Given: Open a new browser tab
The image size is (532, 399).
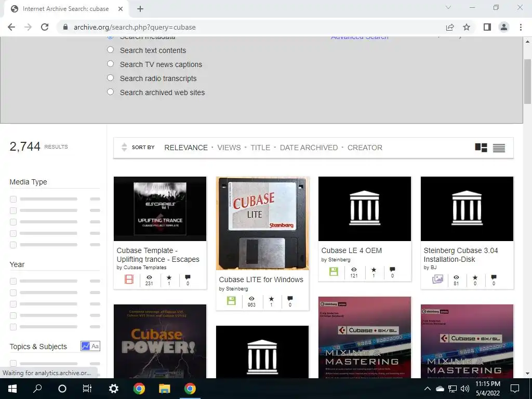Looking at the screenshot, I should tap(140, 9).
